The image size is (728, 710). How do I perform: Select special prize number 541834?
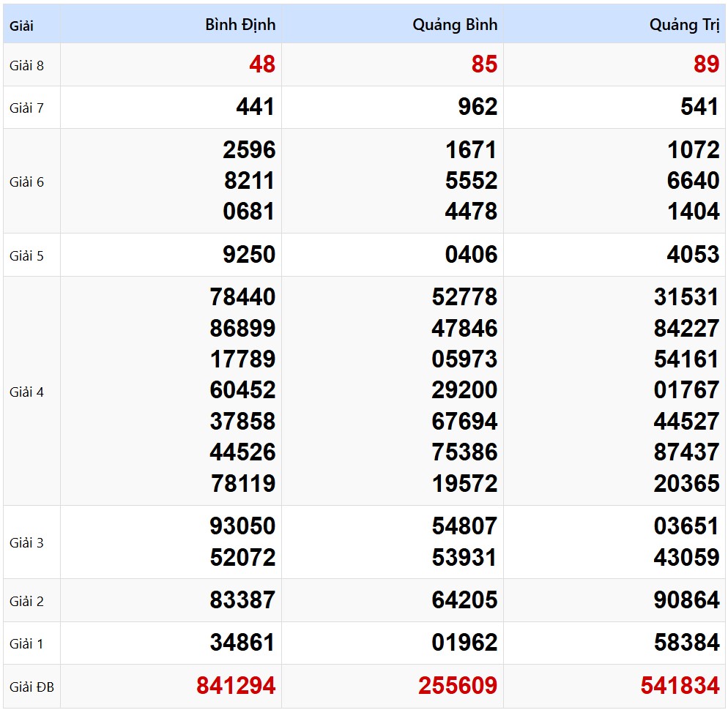[x=680, y=686]
